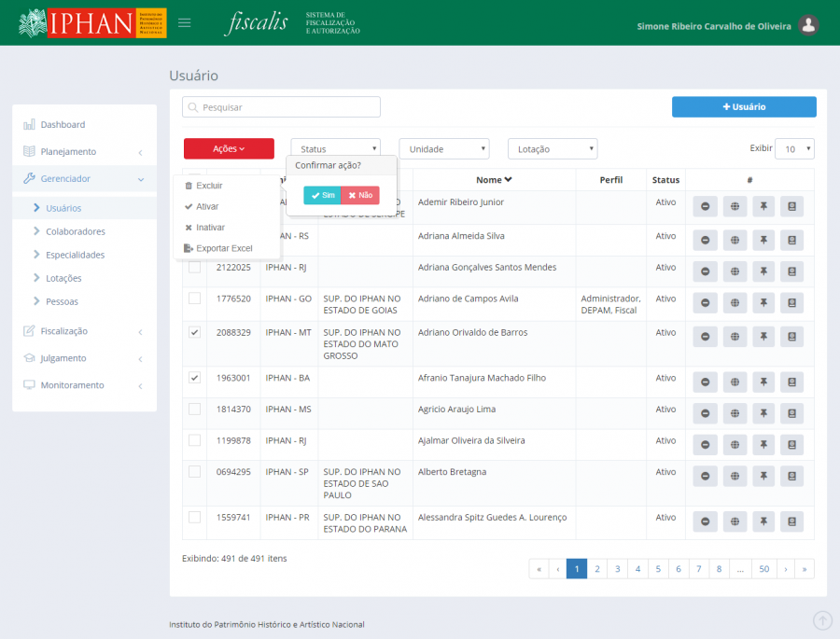Confirm the action with Sim button
This screenshot has height=639, width=840.
point(322,195)
